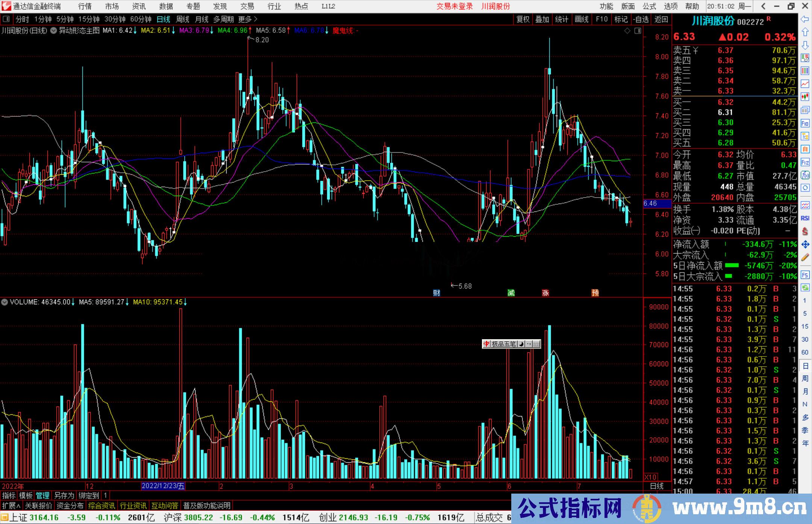Open the 行情 menu
This screenshot has height=524, width=812.
tap(85, 6)
